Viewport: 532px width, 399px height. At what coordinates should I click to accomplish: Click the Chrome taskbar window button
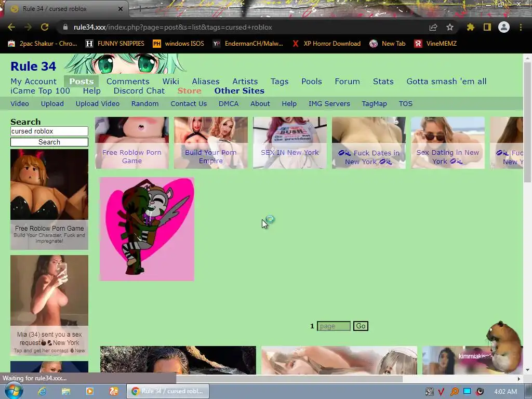(168, 392)
